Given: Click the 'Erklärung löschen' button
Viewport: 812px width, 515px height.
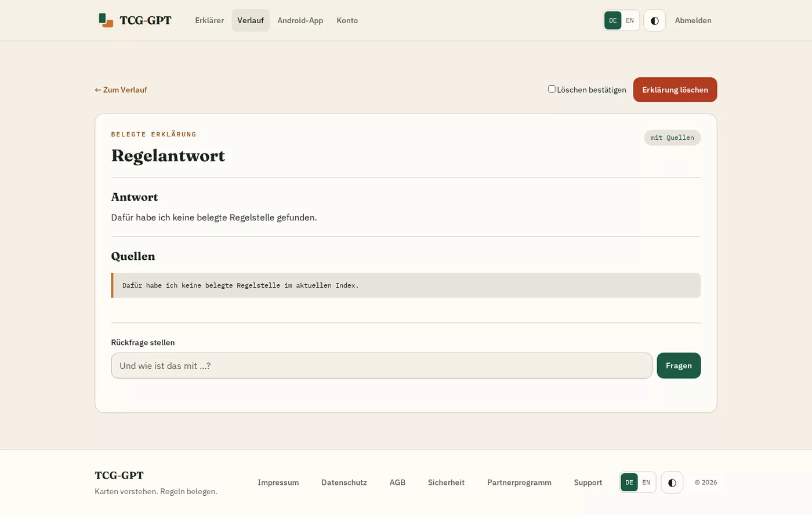Looking at the screenshot, I should pyautogui.click(x=675, y=90).
